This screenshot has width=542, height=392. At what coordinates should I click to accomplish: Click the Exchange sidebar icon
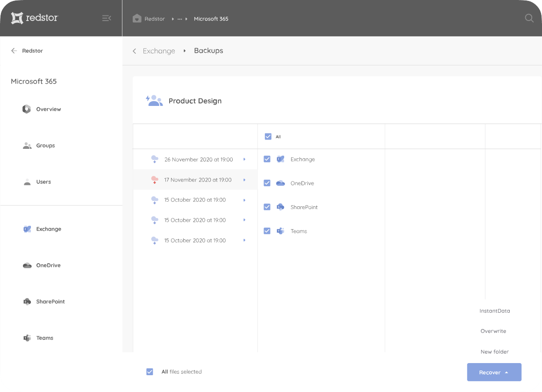coord(27,229)
